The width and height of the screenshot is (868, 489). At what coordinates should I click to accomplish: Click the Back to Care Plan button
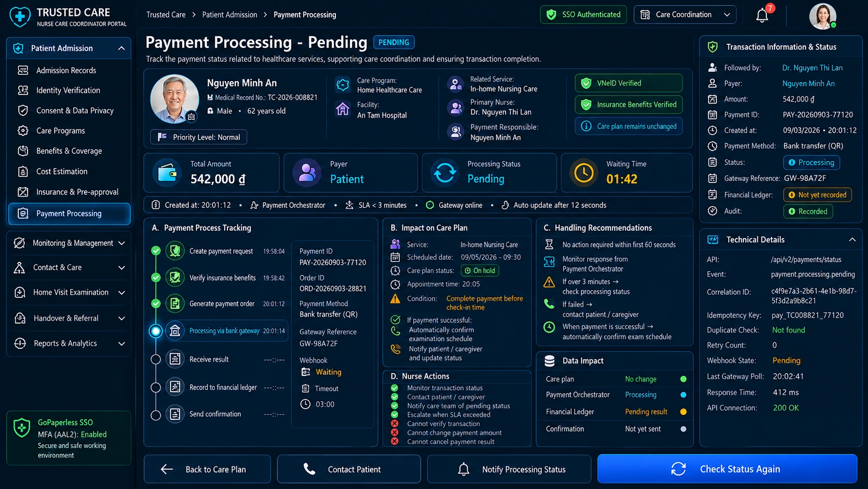[207, 469]
